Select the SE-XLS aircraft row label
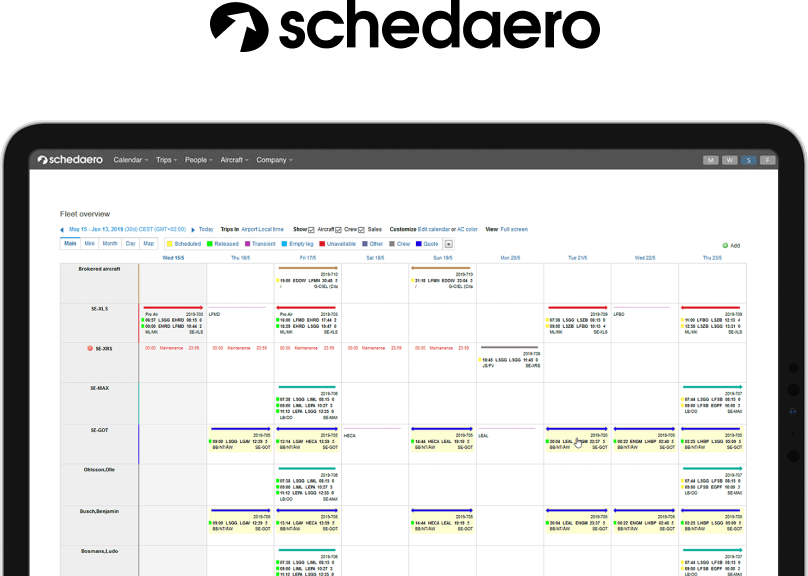The width and height of the screenshot is (808, 576). (x=99, y=309)
